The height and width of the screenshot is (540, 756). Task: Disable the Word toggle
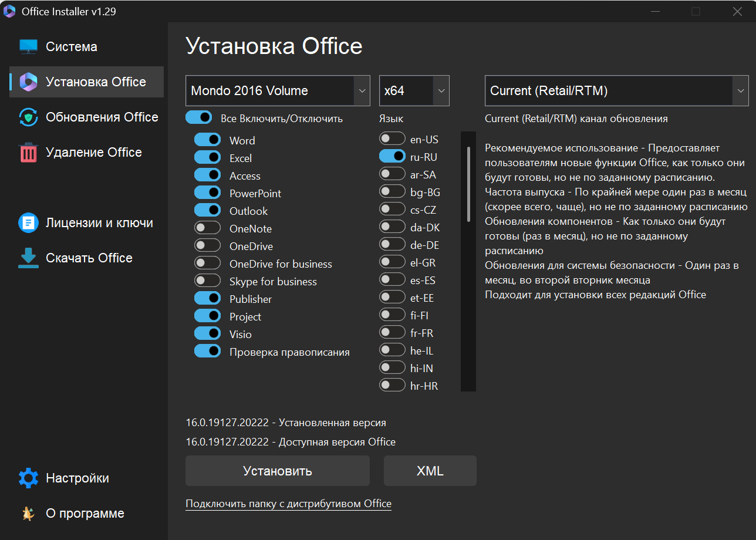click(x=207, y=140)
